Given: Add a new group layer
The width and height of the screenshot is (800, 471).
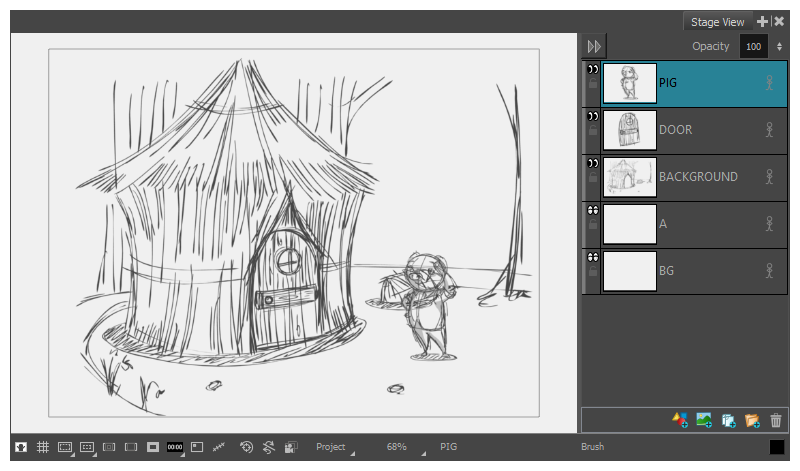Looking at the screenshot, I should 752,421.
